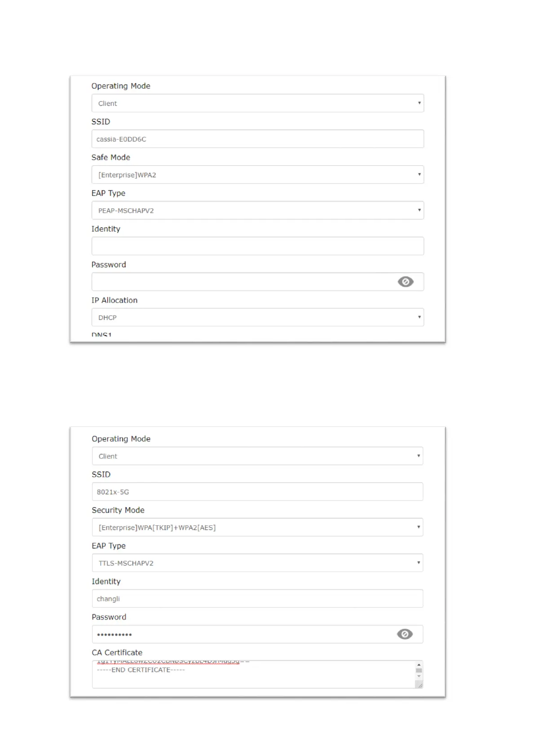The height and width of the screenshot is (756, 535).
Task: Open Operating Mode dropdown above the 8021x-5G SSID
Action: (x=257, y=456)
